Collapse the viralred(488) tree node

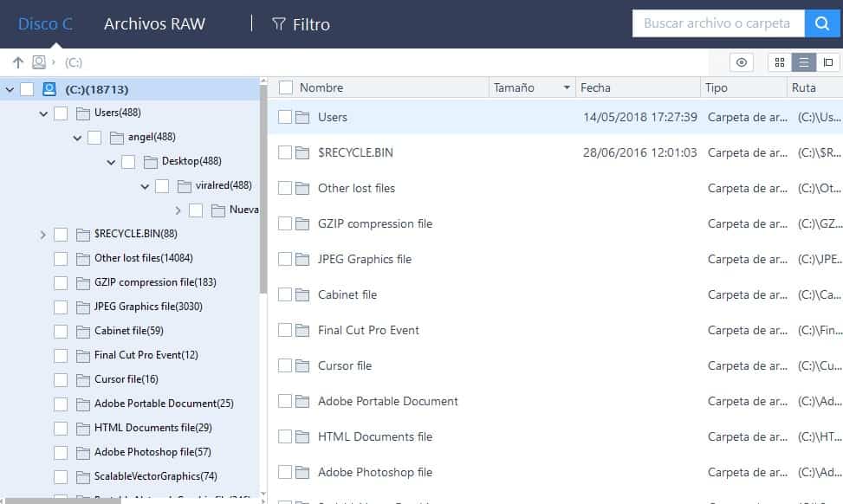coord(146,186)
